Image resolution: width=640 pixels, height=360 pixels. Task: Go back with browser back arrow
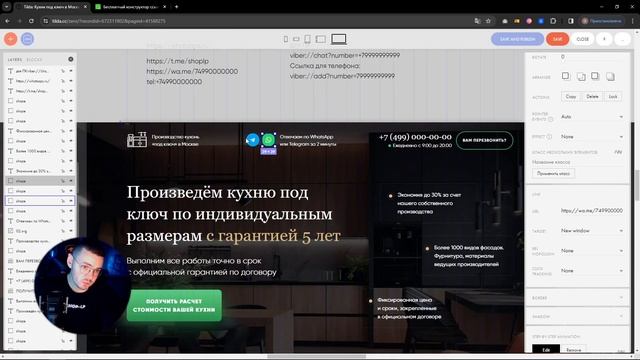(x=8, y=21)
